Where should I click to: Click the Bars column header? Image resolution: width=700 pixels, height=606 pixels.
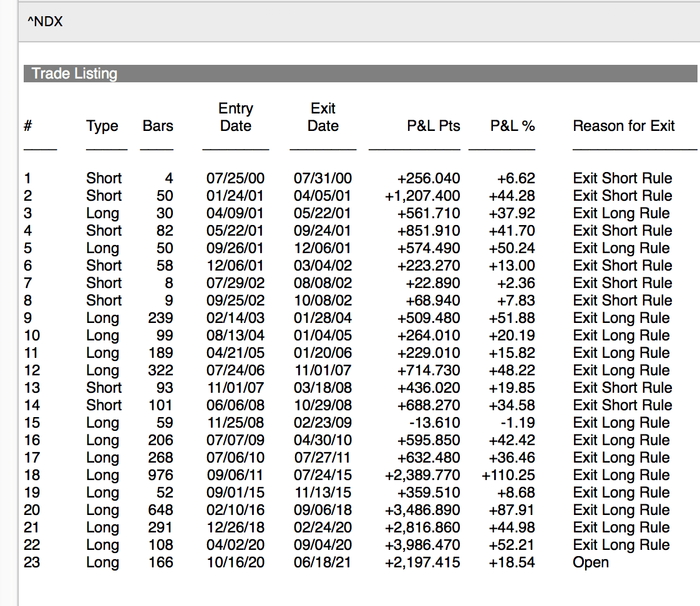pyautogui.click(x=158, y=126)
